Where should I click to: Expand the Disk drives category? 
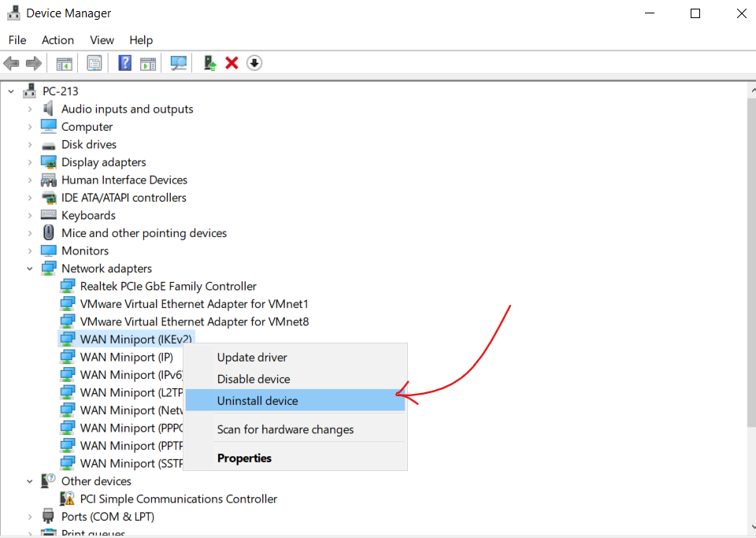(30, 145)
